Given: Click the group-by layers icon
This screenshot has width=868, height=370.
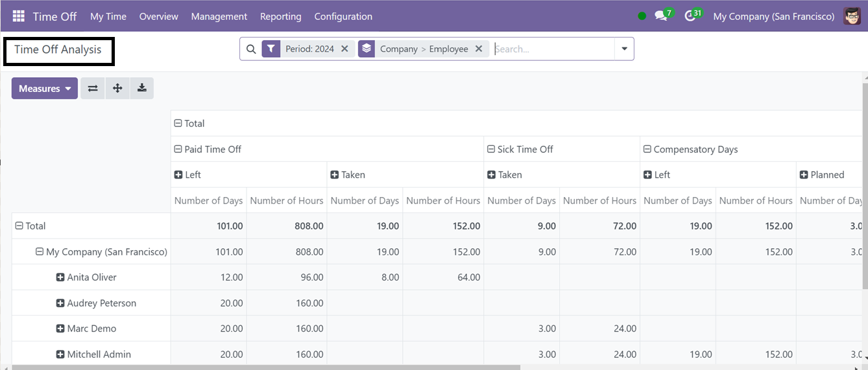Looking at the screenshot, I should click(x=367, y=49).
